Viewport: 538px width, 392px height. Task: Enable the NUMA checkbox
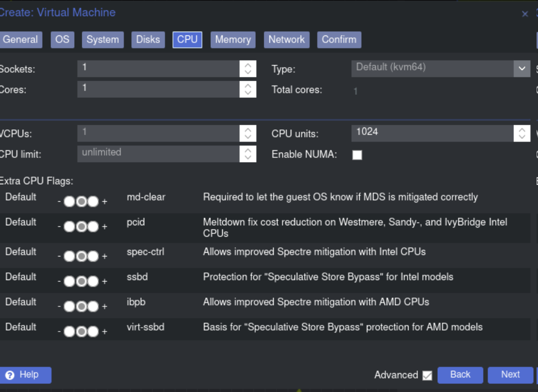coord(357,155)
